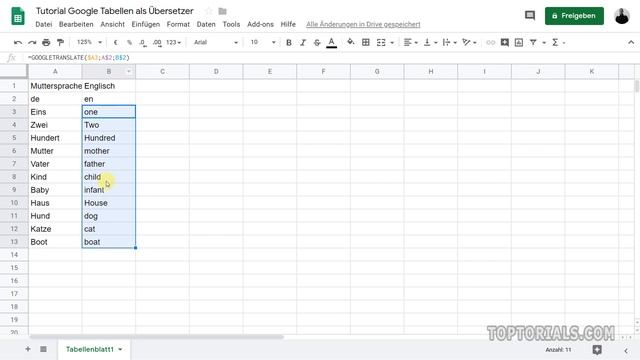This screenshot has width=640, height=360.
Task: Open column B header dropdown arrow
Action: pyautogui.click(x=129, y=71)
